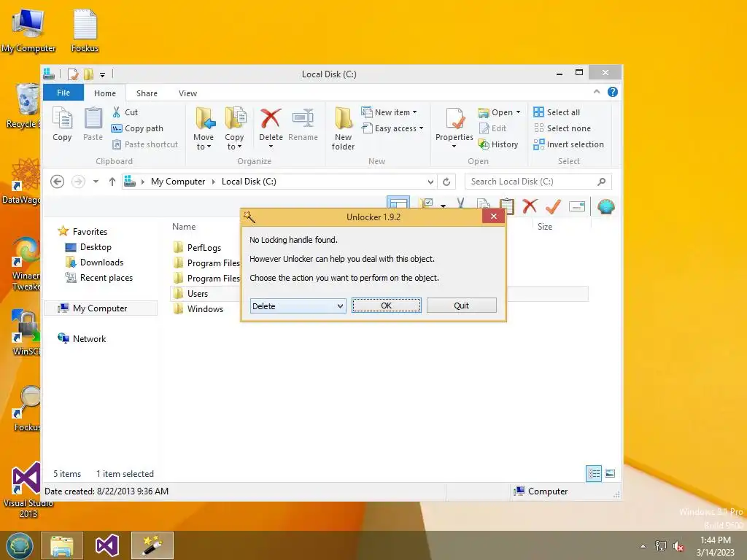This screenshot has width=747, height=560.
Task: Refresh the Local Disk (C:) folder view
Action: (x=446, y=182)
